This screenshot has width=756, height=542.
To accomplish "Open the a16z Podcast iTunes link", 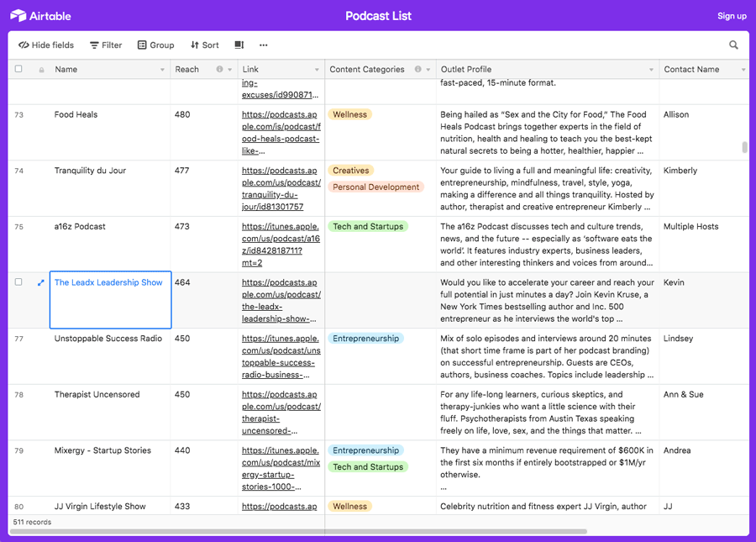I will (281, 245).
